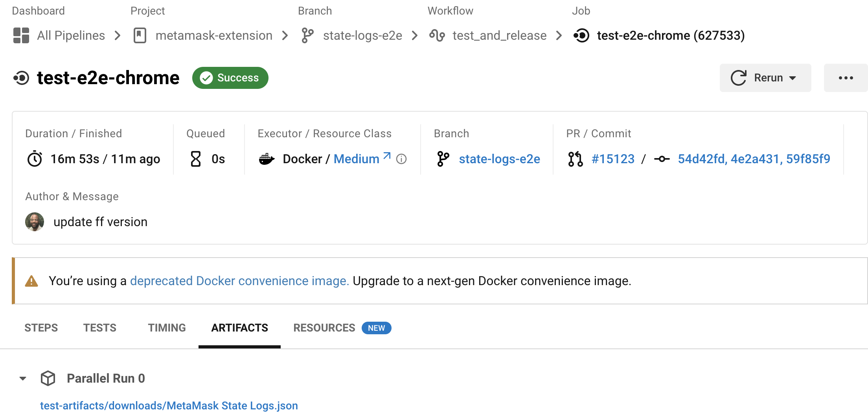Click the '16m 53s / 11m ago' duration text
The width and height of the screenshot is (868, 420).
pos(105,159)
